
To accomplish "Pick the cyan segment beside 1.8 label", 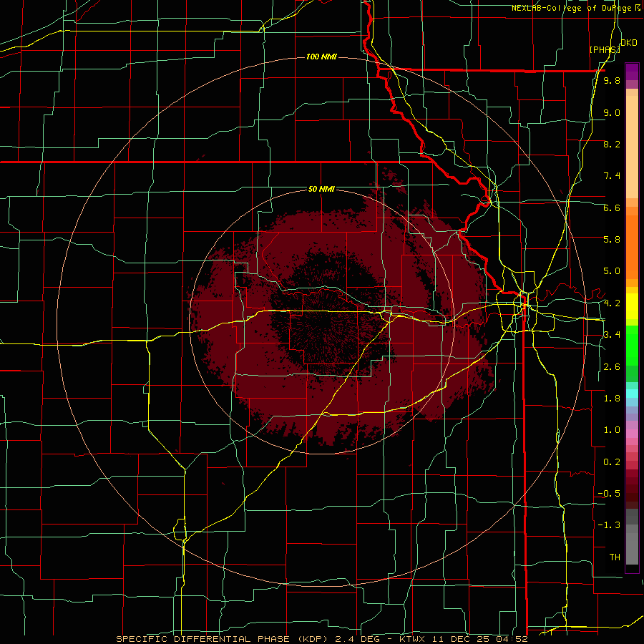I will 632,394.
